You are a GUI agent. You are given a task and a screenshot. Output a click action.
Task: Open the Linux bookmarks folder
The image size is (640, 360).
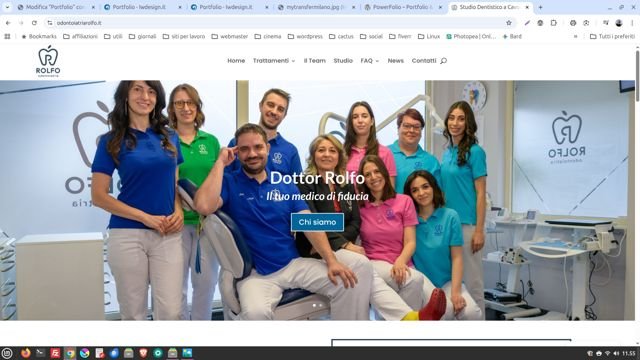pos(429,36)
